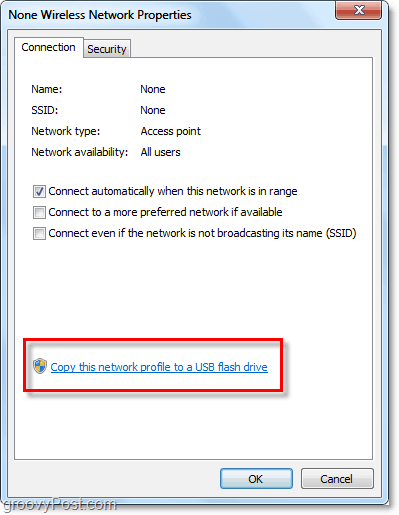Click the All users availability value
The width and height of the screenshot is (399, 515).
pyautogui.click(x=160, y=152)
